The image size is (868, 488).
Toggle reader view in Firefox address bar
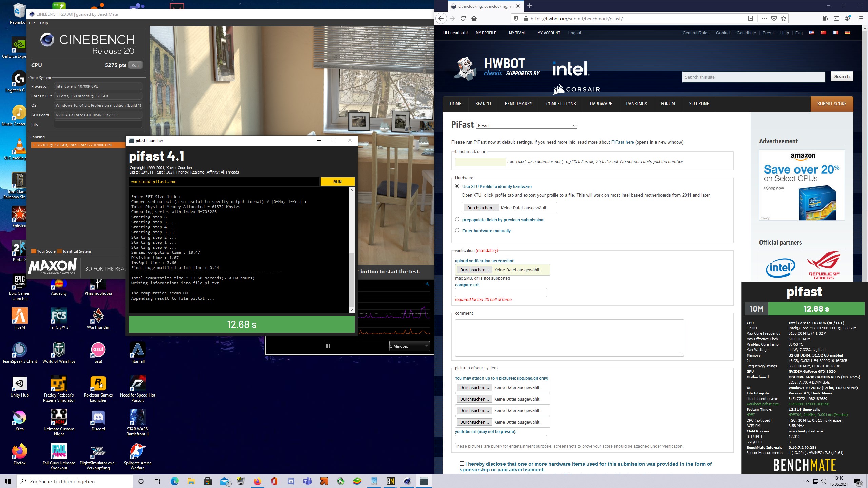click(x=751, y=19)
